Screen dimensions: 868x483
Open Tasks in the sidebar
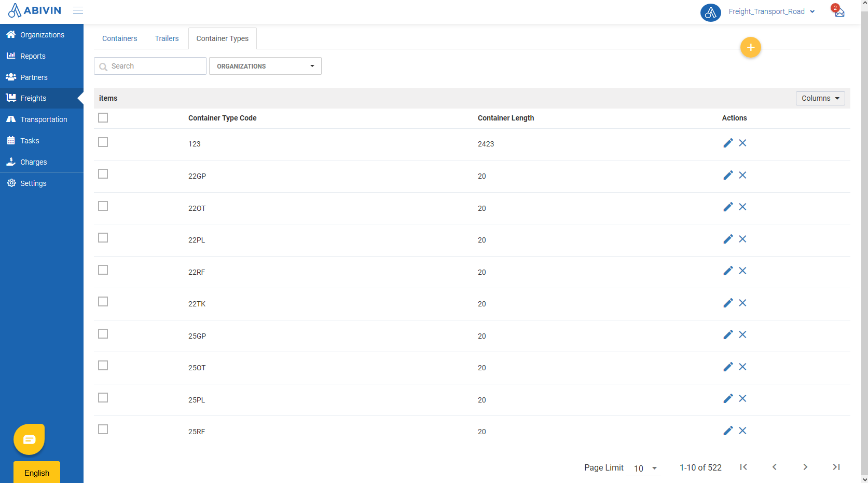tap(42, 141)
